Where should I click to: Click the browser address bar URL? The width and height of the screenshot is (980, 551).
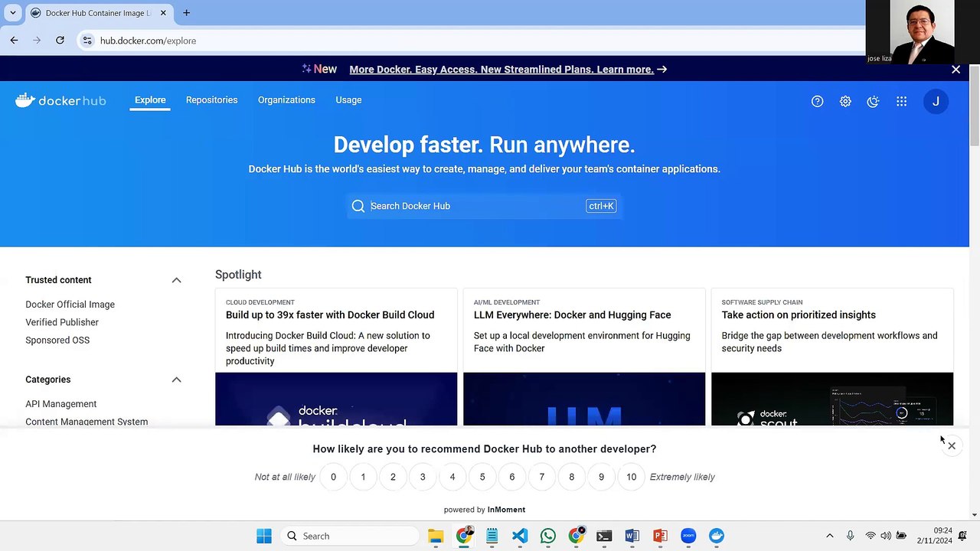148,41
